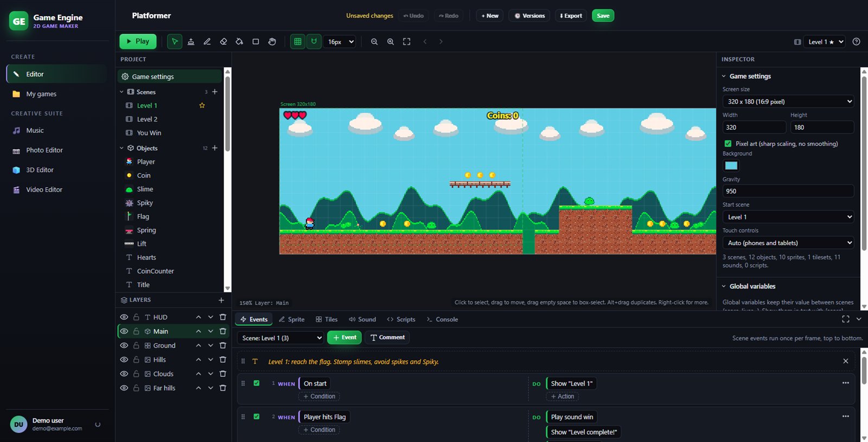Lock the Hills layer
This screenshot has width=868, height=442.
136,360
